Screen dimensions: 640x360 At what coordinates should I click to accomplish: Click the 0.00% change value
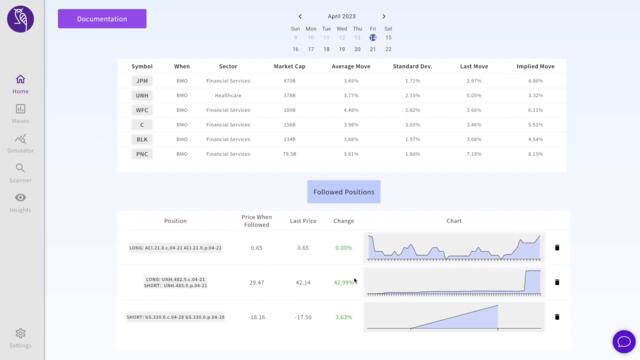[344, 248]
